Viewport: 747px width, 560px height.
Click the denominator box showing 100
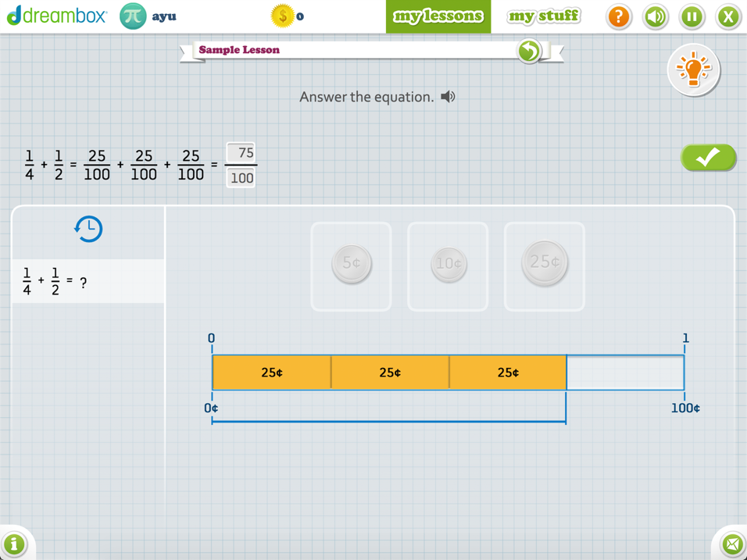[241, 178]
